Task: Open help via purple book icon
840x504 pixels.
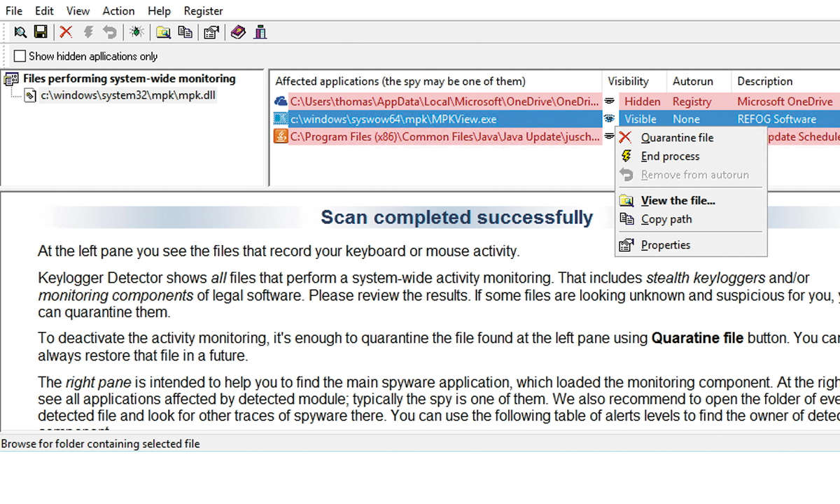Action: point(238,31)
